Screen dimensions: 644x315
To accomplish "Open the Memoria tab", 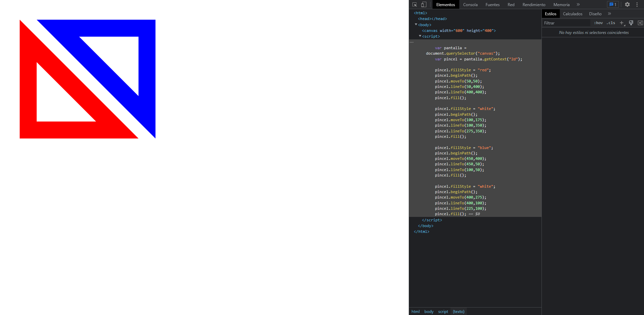I will pos(561,4).
